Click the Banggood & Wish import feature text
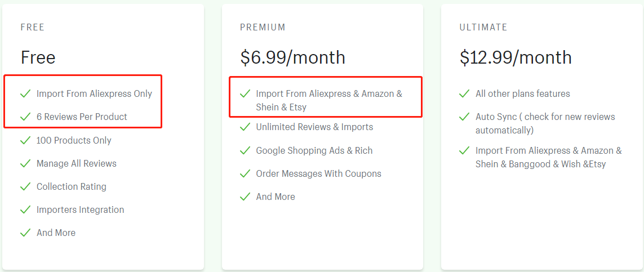The height and width of the screenshot is (272, 644). tap(549, 157)
